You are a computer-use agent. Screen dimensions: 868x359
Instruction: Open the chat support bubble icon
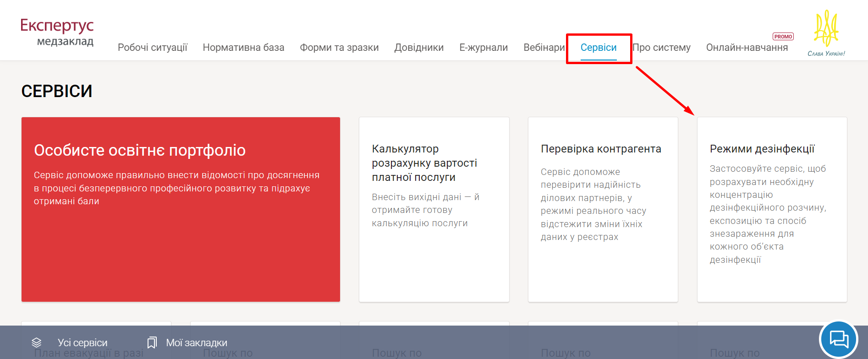(x=839, y=339)
